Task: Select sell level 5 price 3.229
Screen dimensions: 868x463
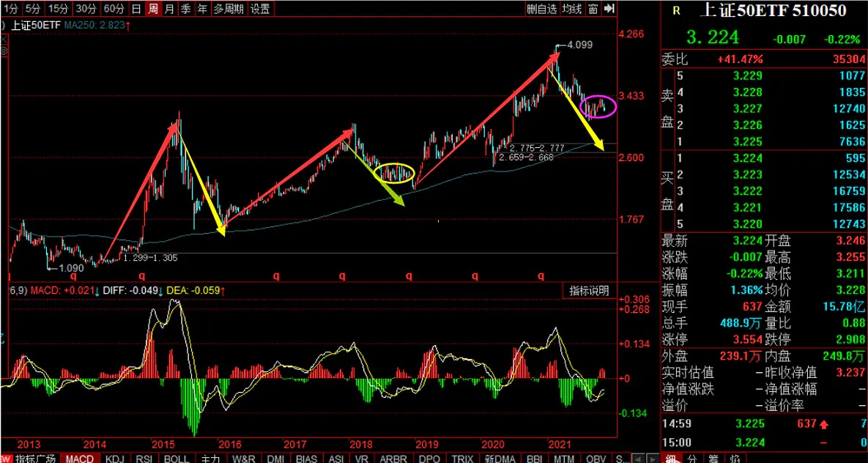Action: (x=747, y=76)
